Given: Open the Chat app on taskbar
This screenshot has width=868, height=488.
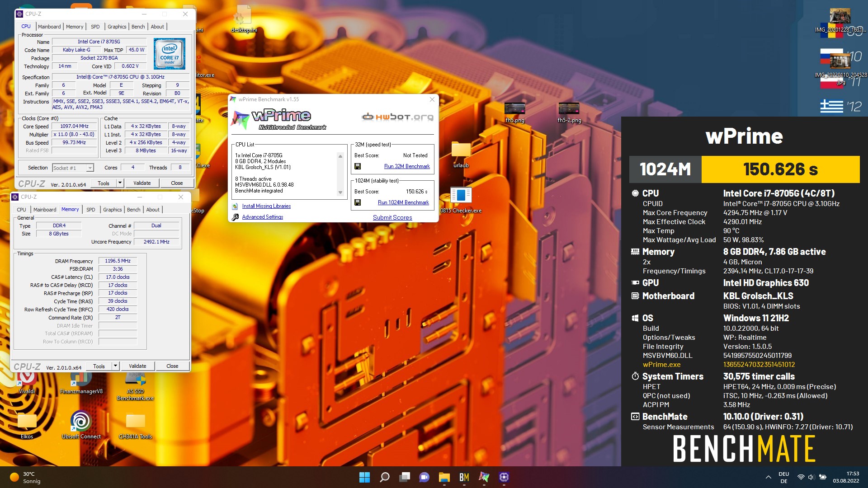Looking at the screenshot, I should (425, 477).
